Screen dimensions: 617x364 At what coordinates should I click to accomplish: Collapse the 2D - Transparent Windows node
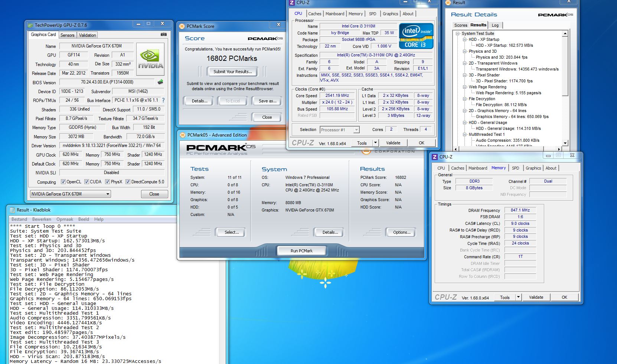[464, 63]
